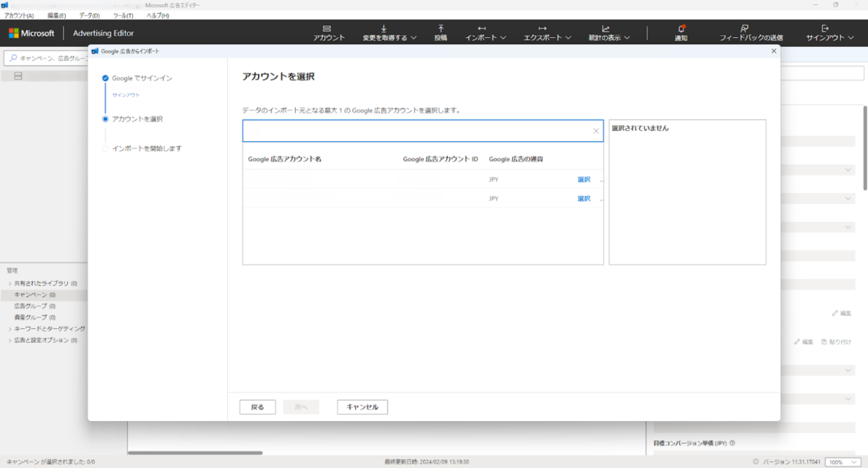Open the インポート toolbar dropdown
Image resolution: width=868 pixels, height=468 pixels.
(x=485, y=33)
